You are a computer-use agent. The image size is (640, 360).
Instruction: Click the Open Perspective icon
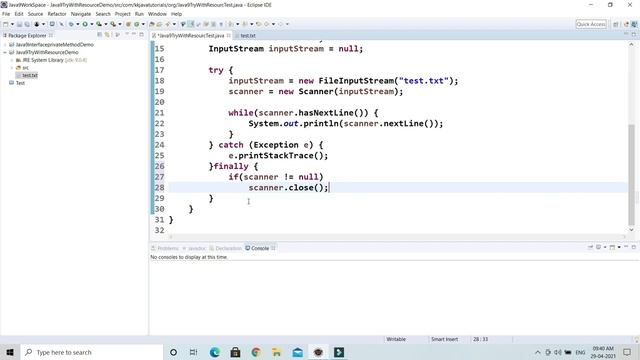tap(616, 24)
